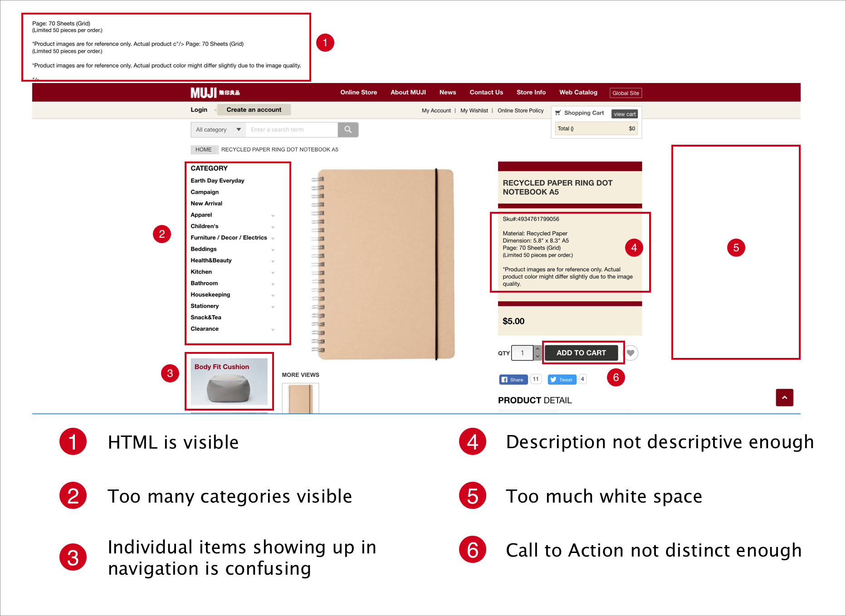Screen dimensions: 846x616
Task: Open Store Info menu item
Action: 531,93
